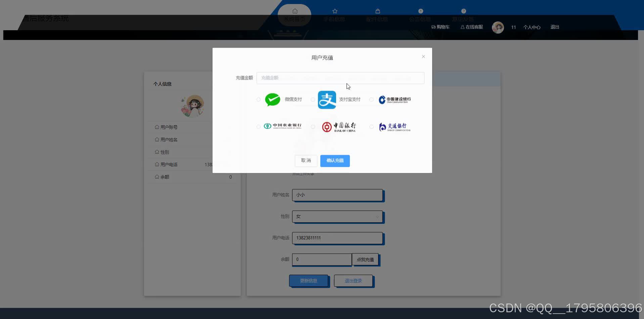This screenshot has width=644, height=319.
Task: Open the 配件信息 navigation tab
Action: coord(377,15)
